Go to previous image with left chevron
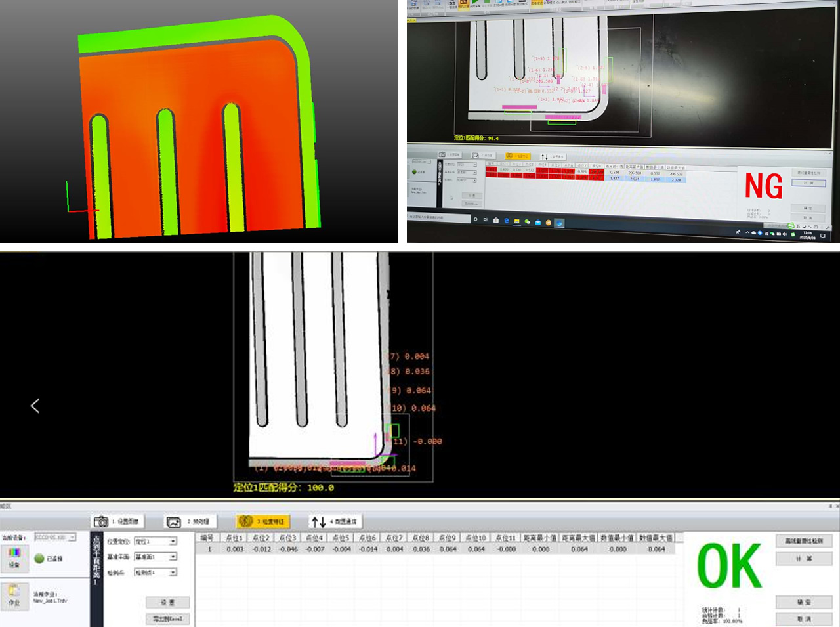Viewport: 840px width, 627px height. tap(35, 406)
